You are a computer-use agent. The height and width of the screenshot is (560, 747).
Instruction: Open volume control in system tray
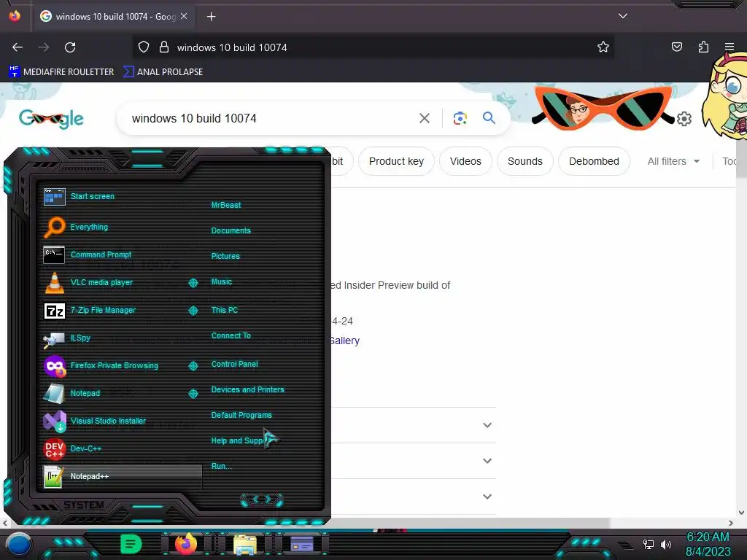click(x=666, y=544)
